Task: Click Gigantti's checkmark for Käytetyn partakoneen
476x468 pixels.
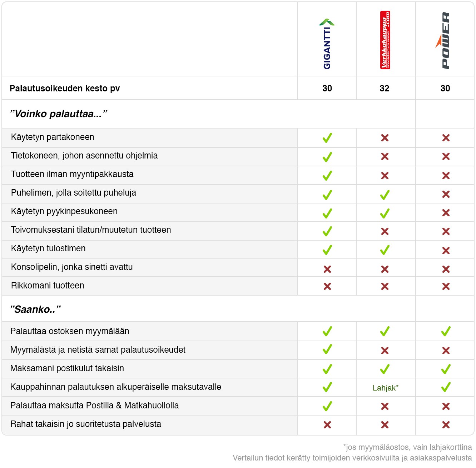Action: [327, 138]
